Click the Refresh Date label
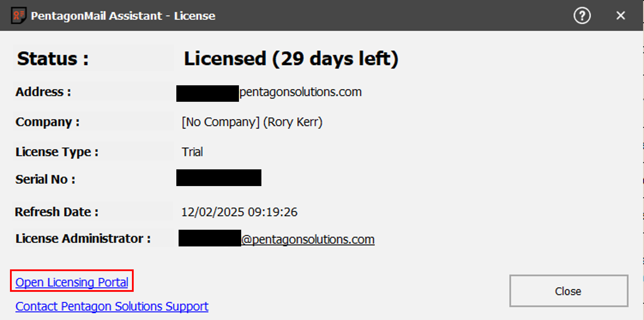 coord(57,212)
